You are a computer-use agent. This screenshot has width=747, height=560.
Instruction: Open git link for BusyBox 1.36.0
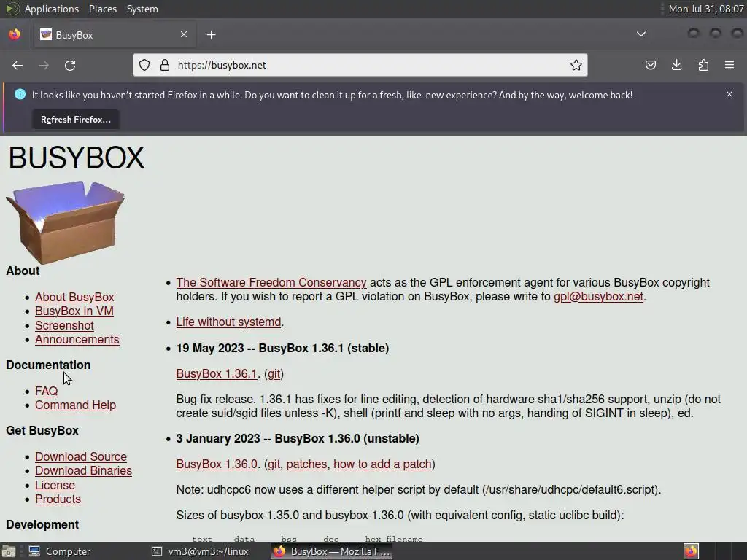point(274,464)
